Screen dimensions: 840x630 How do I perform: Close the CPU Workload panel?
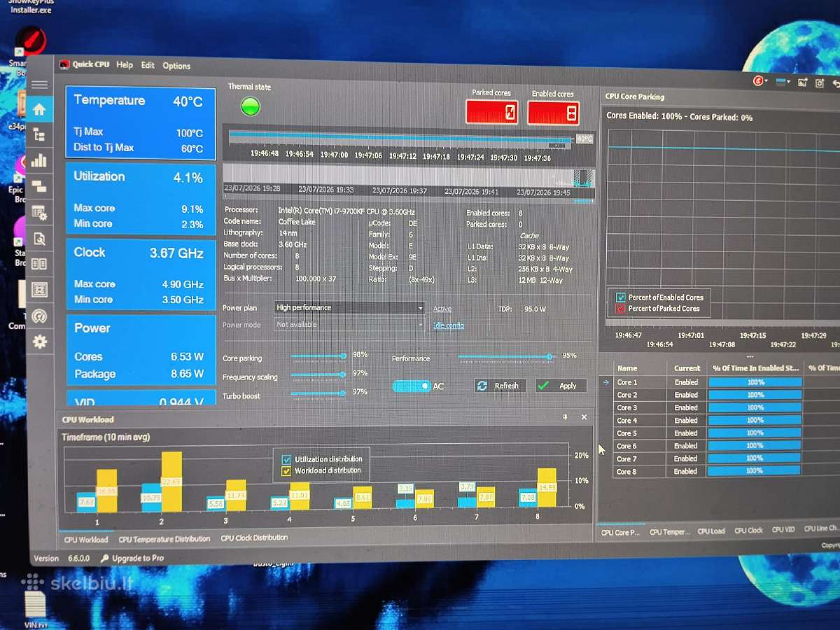click(584, 416)
